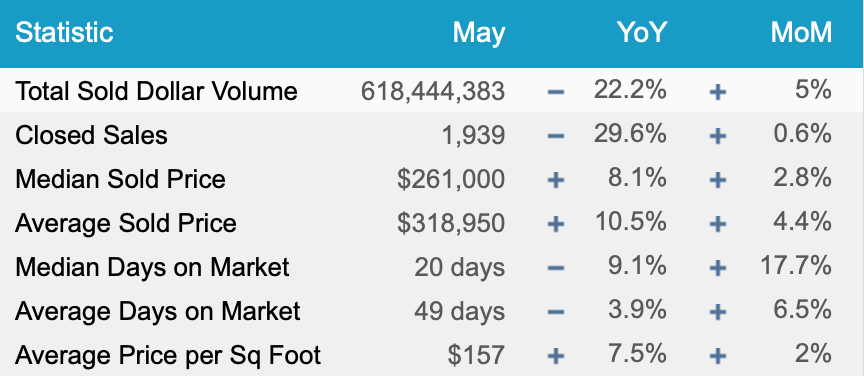
Task: Click plus icon for Average Price per Sq Foot YoY
Action: (556, 356)
